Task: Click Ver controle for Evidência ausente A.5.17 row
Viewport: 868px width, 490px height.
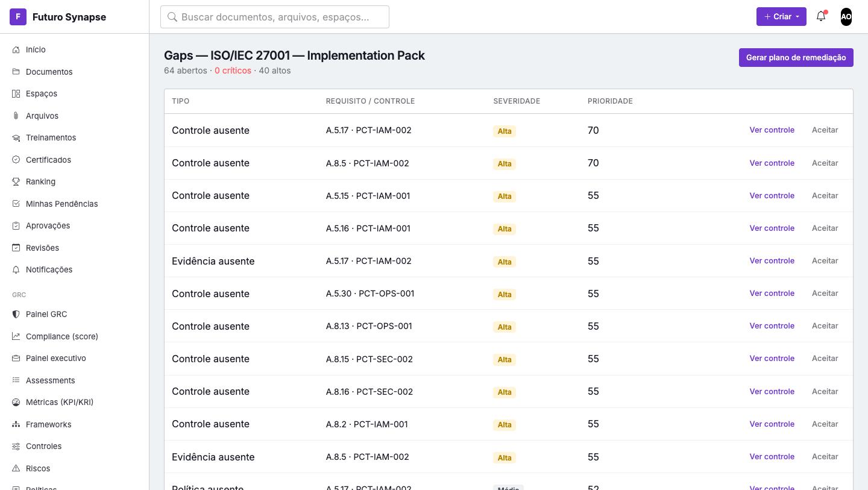Action: tap(772, 260)
